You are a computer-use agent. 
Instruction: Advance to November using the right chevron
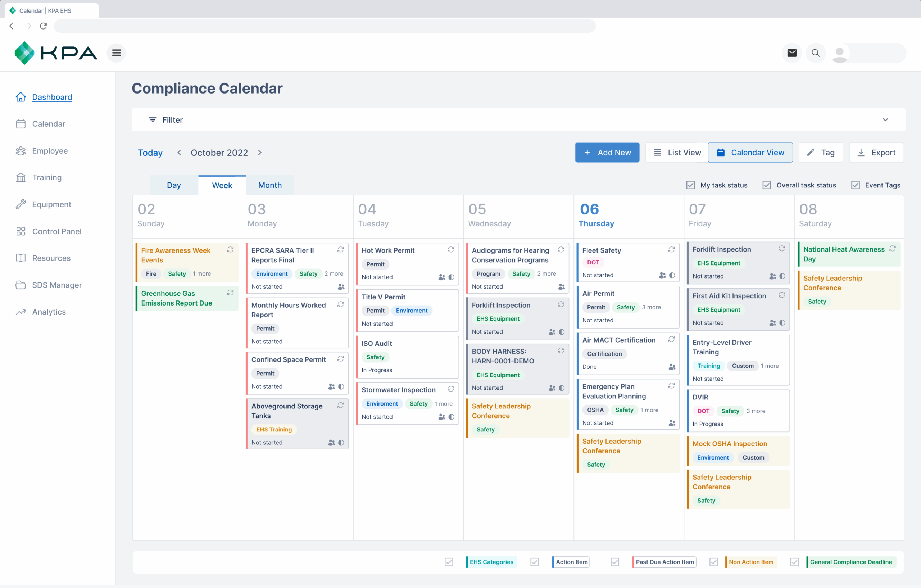260,152
